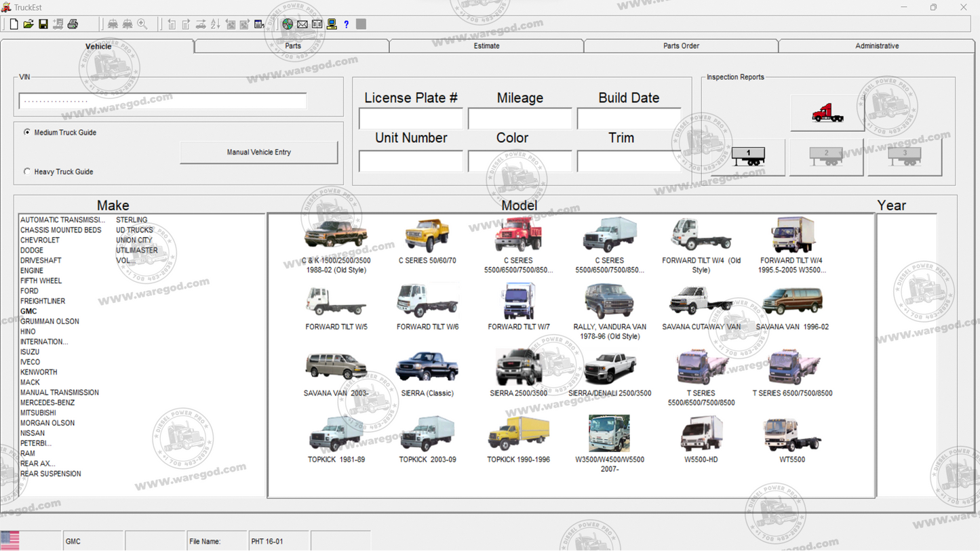Click the Manual Vehicle Entry button

pos(258,152)
